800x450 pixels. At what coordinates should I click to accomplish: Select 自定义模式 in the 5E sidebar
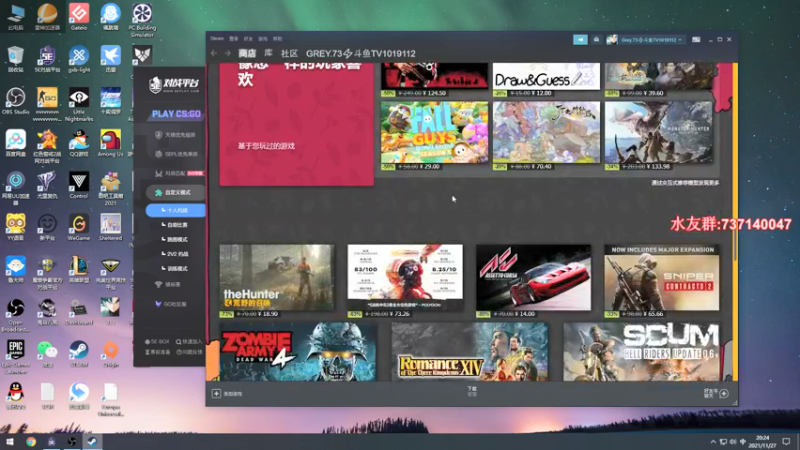(x=176, y=192)
